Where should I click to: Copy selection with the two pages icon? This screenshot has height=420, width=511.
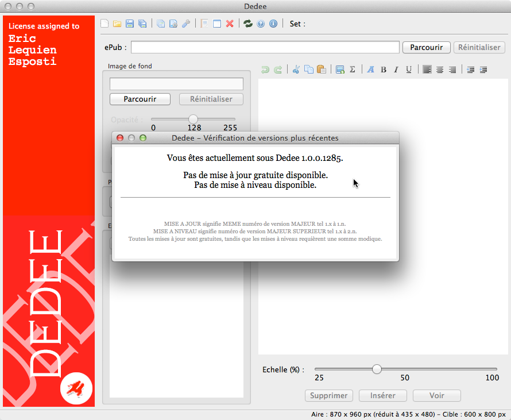(x=309, y=70)
